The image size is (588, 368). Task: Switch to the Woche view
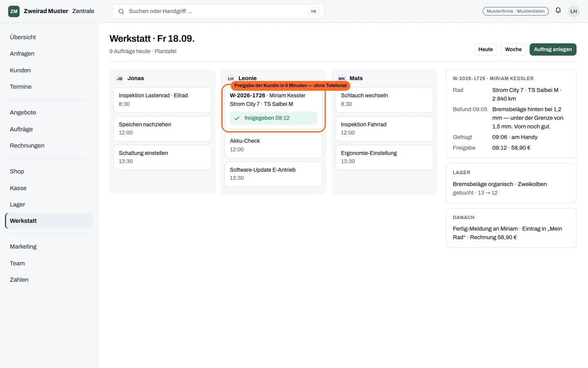(513, 49)
